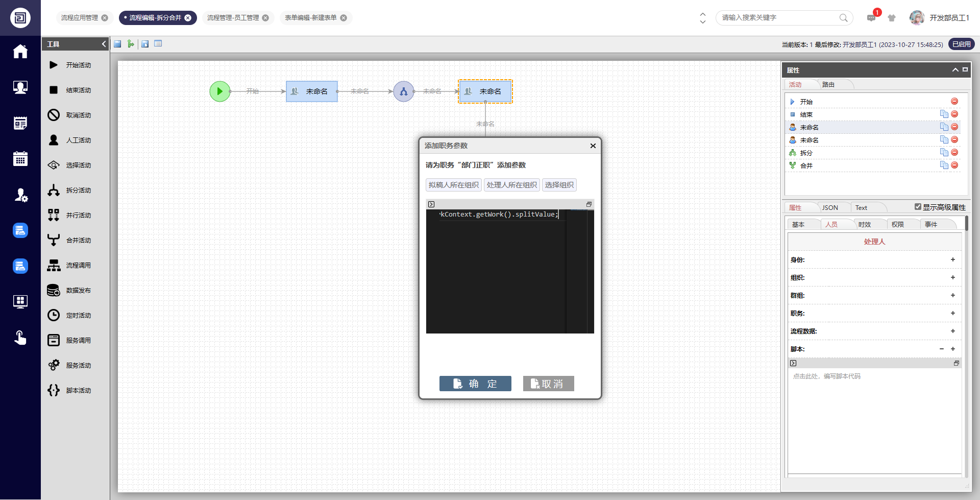The height and width of the screenshot is (500, 980).
Task: Add an entry with the 流程数据 plus button
Action: click(952, 331)
